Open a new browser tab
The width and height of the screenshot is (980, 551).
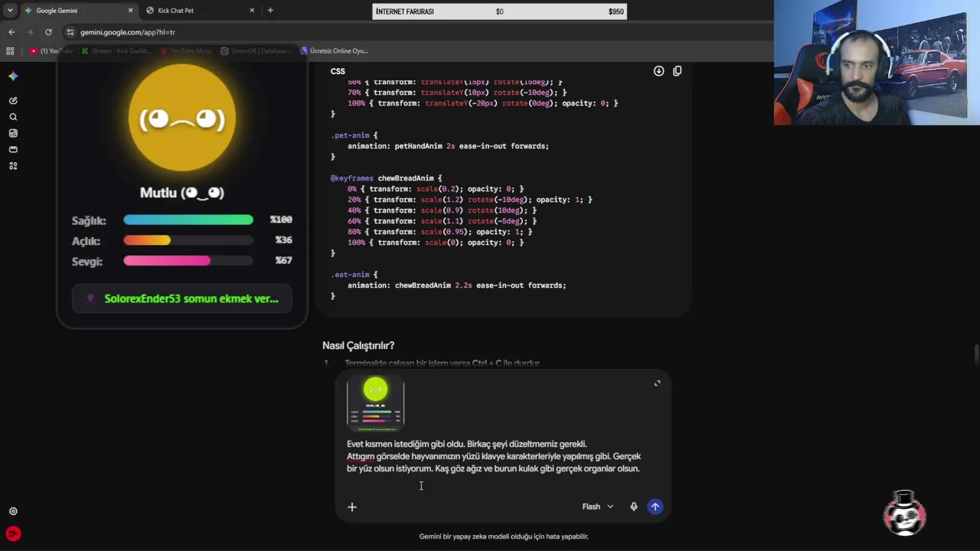(270, 11)
